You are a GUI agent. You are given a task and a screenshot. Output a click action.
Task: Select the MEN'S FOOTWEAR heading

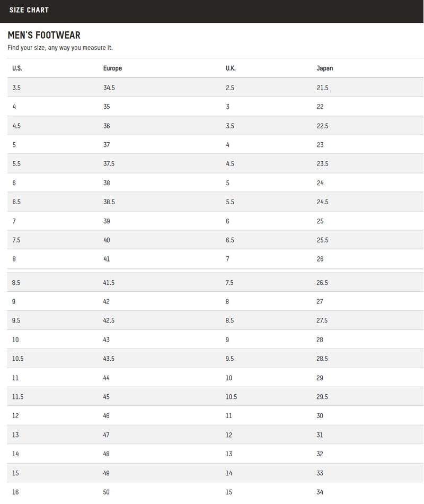[44, 35]
